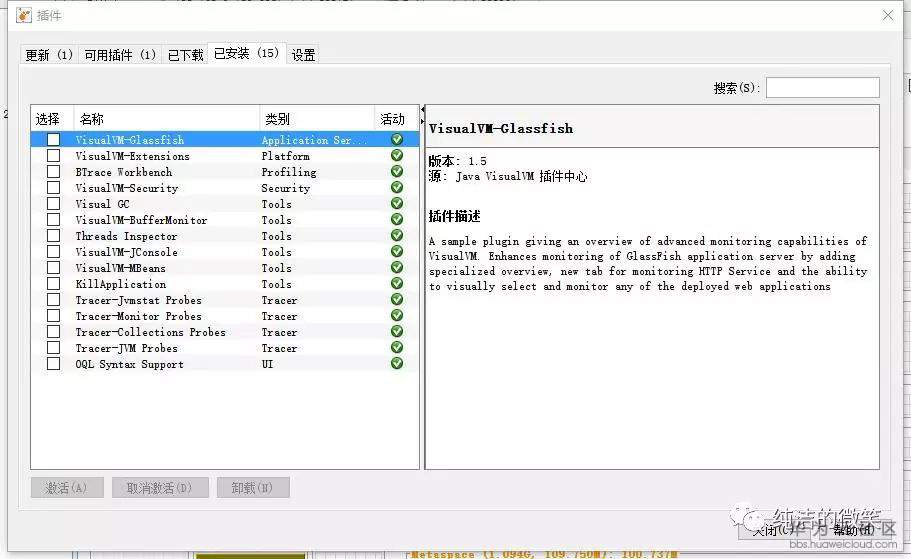
Task: Click the plugin dialog title bar icon
Action: point(24,15)
